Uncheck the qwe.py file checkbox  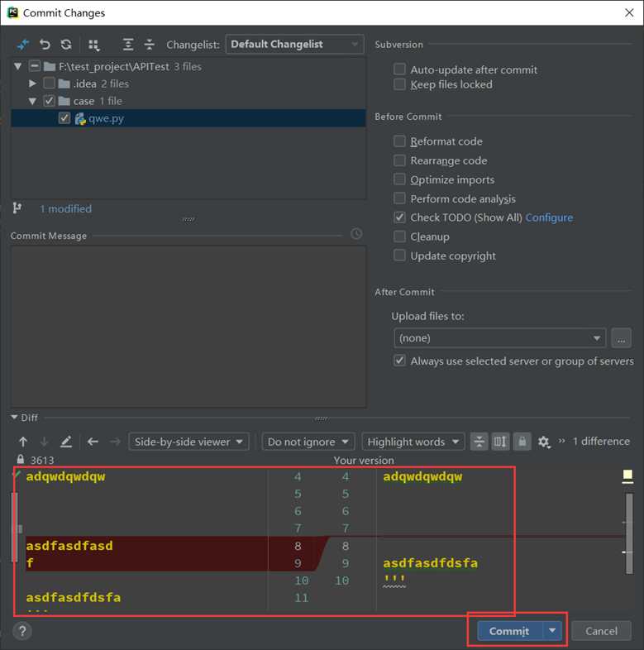tap(64, 118)
